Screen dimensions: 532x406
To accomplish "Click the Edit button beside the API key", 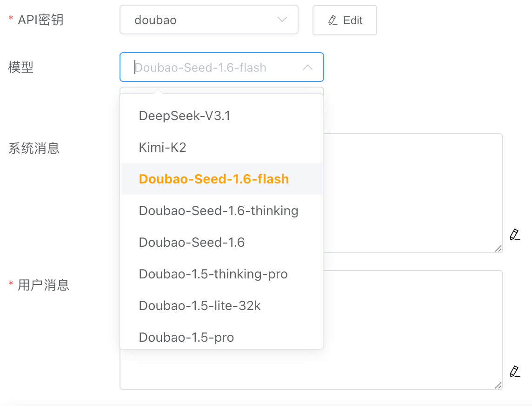I will [345, 20].
